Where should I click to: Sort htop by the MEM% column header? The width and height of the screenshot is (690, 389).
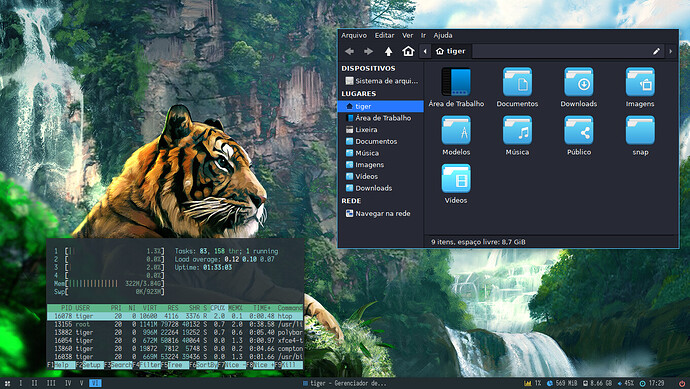point(235,308)
